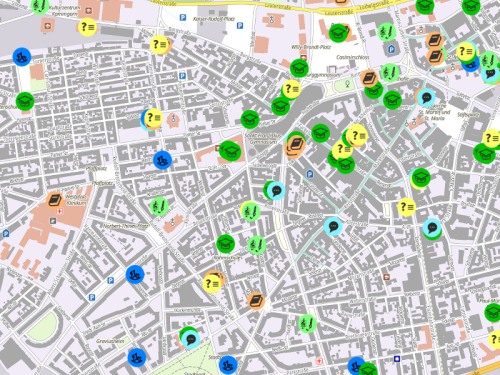The height and width of the screenshot is (375, 500).
Task: Click the Westpfalz Klinikum label
Action: [76, 200]
